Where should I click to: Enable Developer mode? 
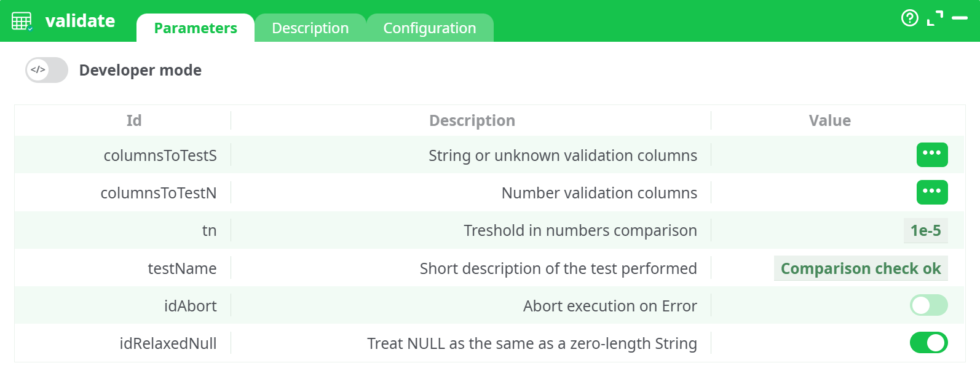coord(46,70)
